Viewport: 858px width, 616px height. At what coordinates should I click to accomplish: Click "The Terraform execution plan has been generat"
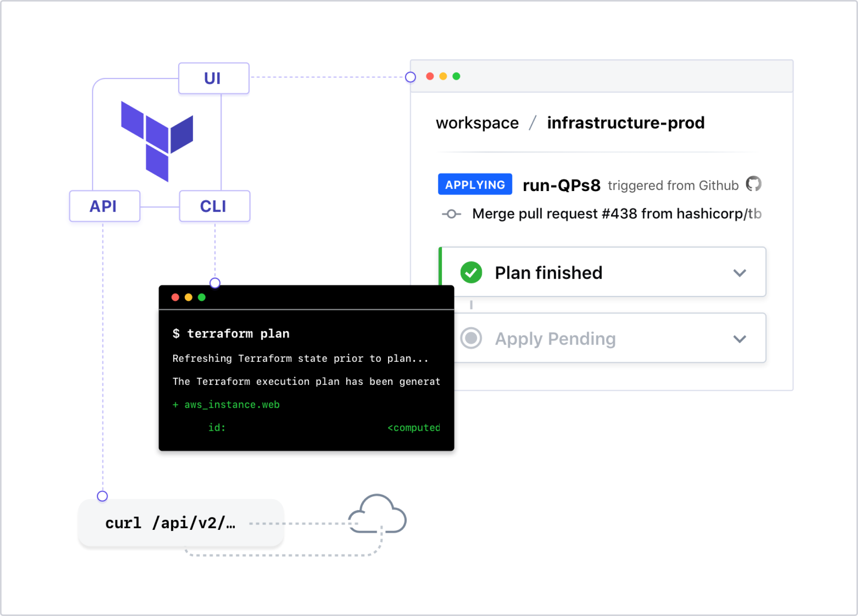tap(306, 381)
